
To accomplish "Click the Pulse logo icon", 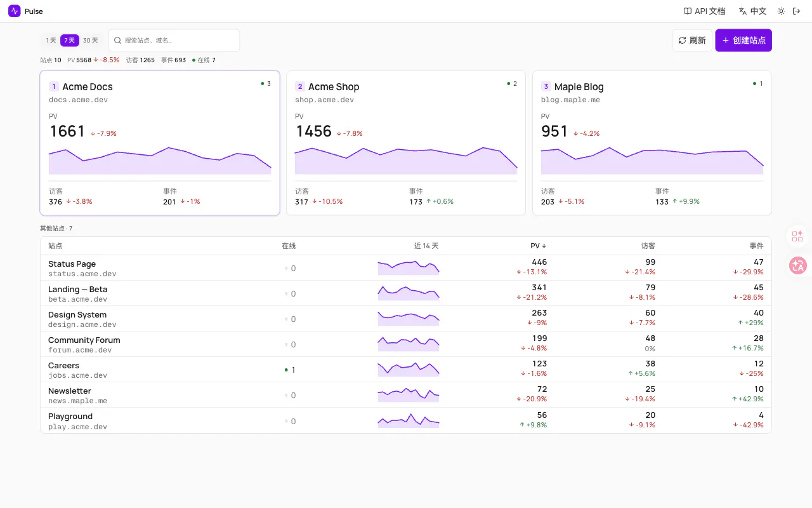I will [x=15, y=11].
